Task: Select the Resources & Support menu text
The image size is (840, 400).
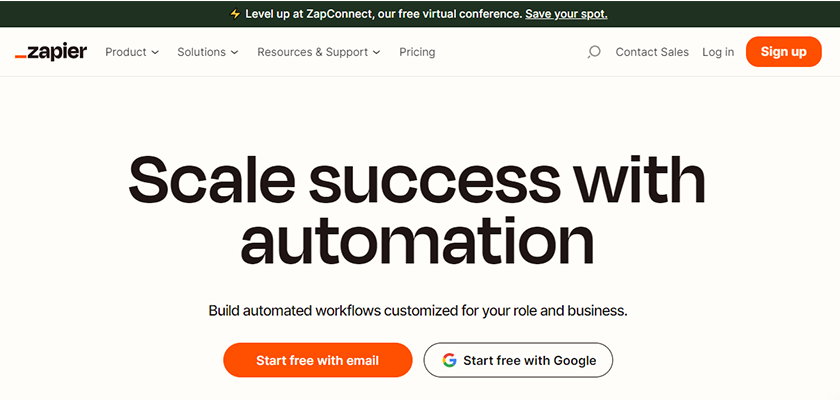Action: [x=312, y=52]
